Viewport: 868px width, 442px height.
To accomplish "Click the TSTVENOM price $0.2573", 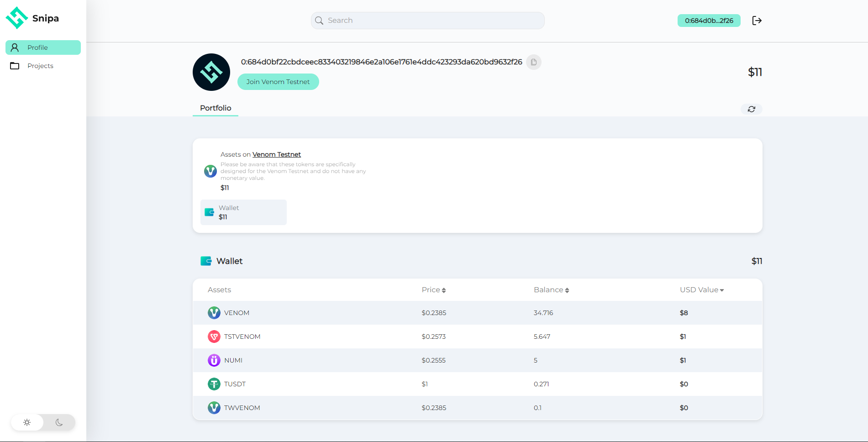I will click(434, 337).
